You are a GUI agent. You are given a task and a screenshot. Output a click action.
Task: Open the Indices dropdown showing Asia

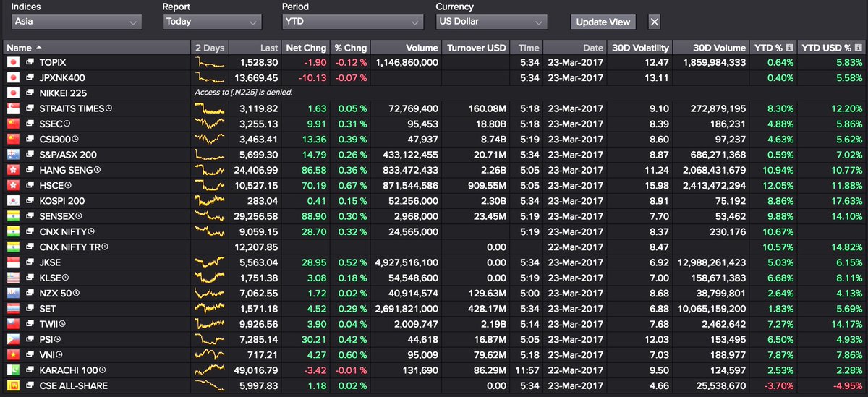point(77,22)
